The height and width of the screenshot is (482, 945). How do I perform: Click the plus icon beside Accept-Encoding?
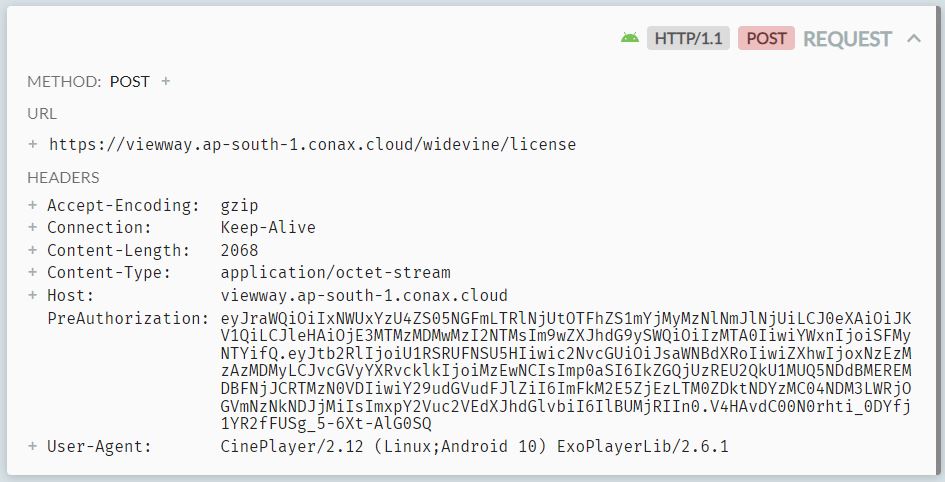click(x=33, y=205)
